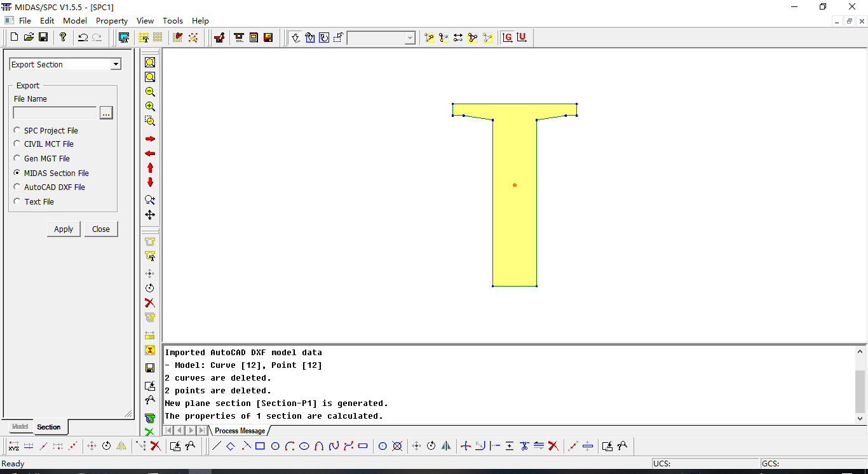Click the File Name browse button
The width and height of the screenshot is (868, 474).
pyautogui.click(x=106, y=113)
